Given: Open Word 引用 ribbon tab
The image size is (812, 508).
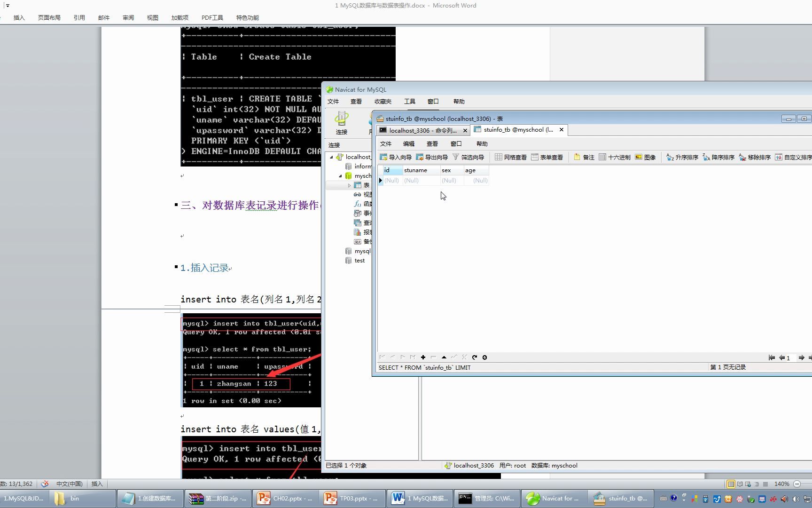Looking at the screenshot, I should pyautogui.click(x=79, y=17).
